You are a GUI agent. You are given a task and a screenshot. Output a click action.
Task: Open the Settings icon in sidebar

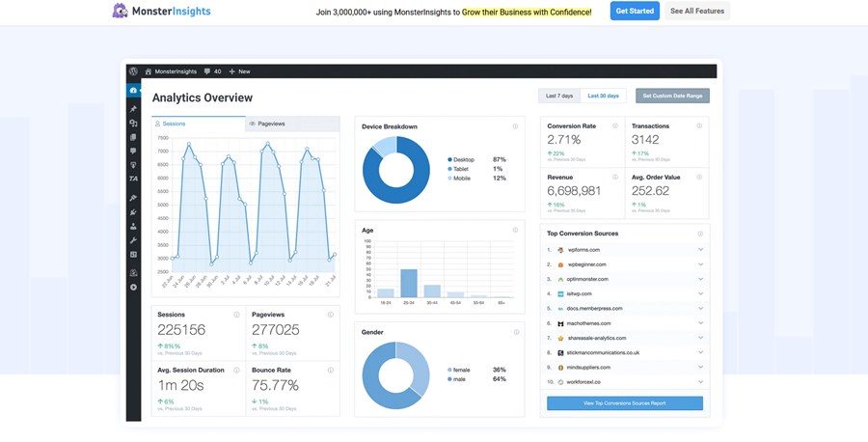(x=133, y=254)
